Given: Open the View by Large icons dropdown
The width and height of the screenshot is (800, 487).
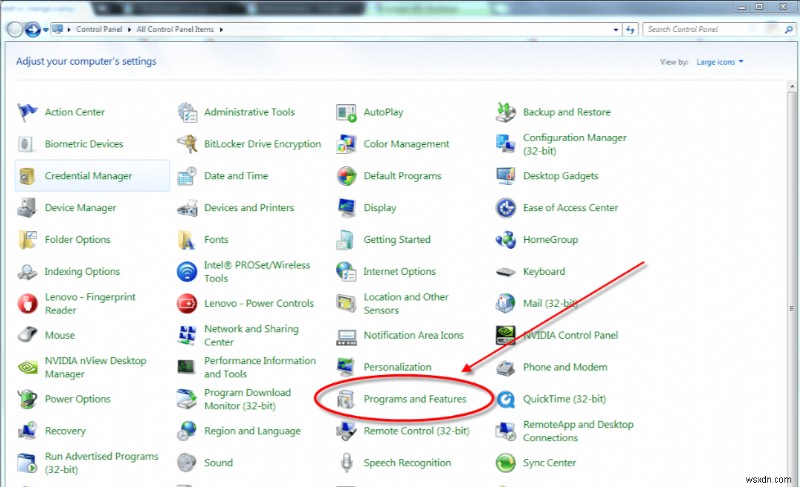Looking at the screenshot, I should (720, 62).
